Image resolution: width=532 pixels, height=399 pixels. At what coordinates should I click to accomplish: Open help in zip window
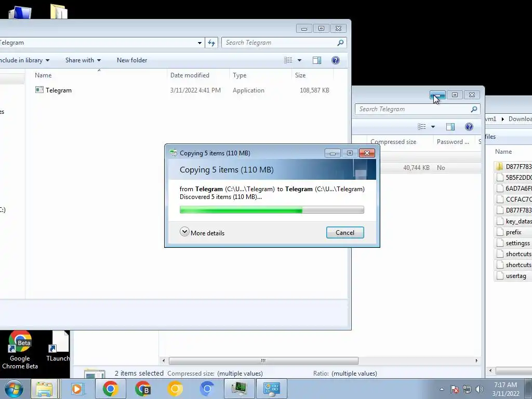pyautogui.click(x=469, y=127)
